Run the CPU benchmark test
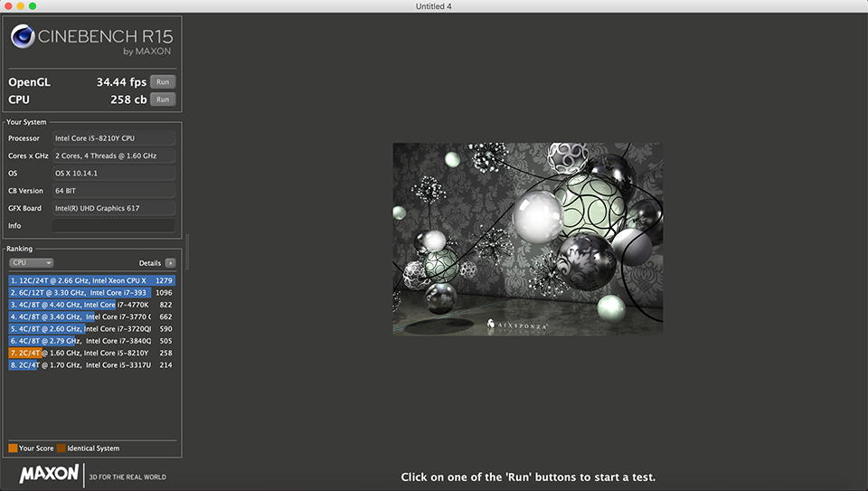 pos(163,99)
